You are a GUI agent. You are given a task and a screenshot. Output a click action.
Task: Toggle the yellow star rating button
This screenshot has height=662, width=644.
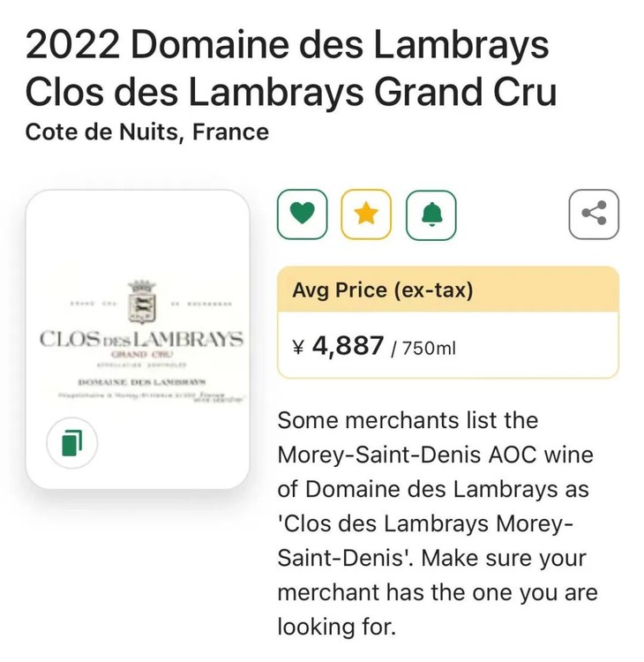[x=366, y=214]
